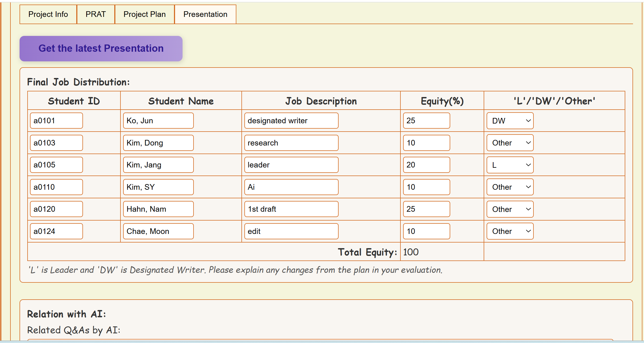Image resolution: width=644 pixels, height=343 pixels.
Task: Expand role dropdown for Chae, Moon
Action: [x=510, y=231]
